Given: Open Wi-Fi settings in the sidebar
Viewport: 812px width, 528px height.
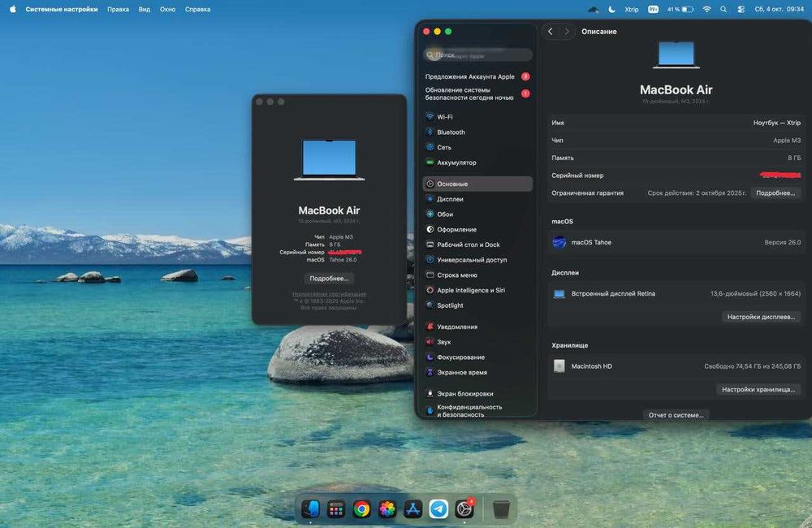Looking at the screenshot, I should coord(477,117).
